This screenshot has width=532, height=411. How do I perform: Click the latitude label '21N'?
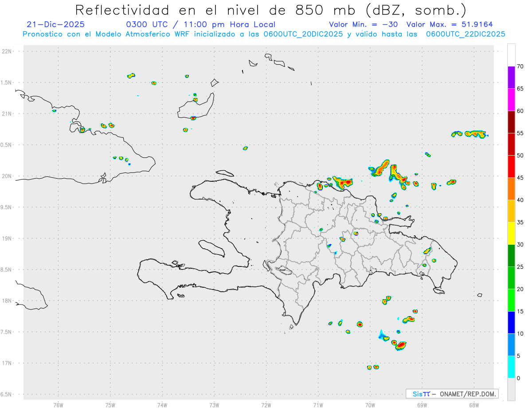pos(8,114)
